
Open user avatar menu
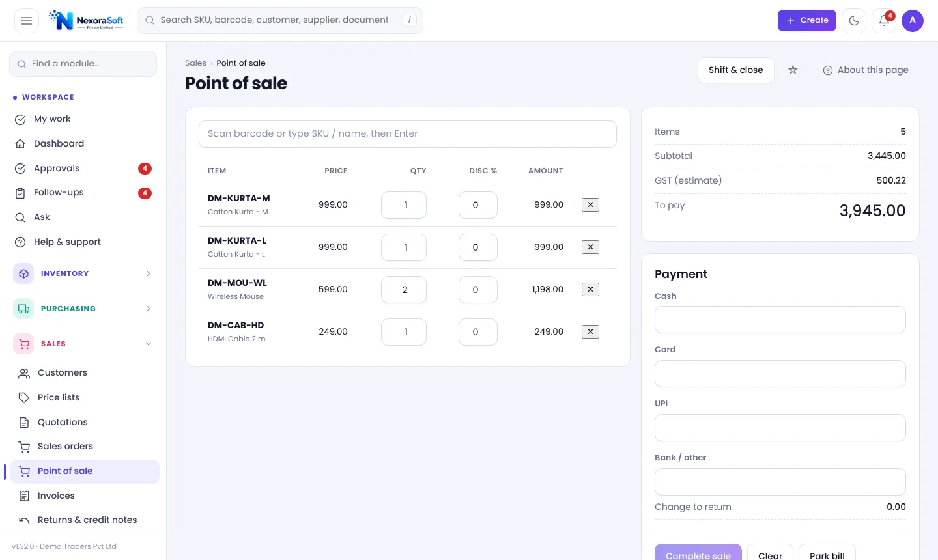click(x=913, y=20)
